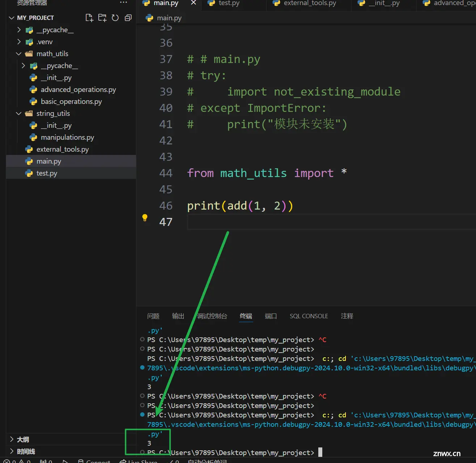
Task: Open basic_operations.py in the file tree
Action: [x=71, y=101]
